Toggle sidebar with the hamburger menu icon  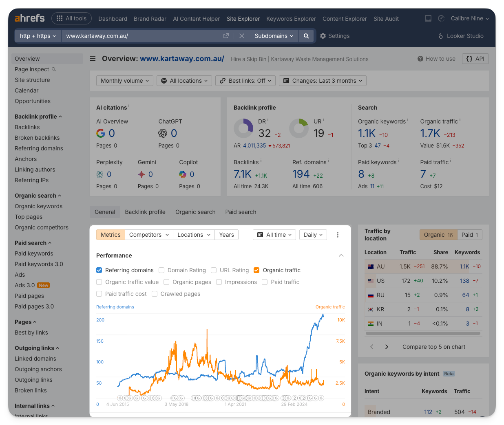pyautogui.click(x=93, y=58)
